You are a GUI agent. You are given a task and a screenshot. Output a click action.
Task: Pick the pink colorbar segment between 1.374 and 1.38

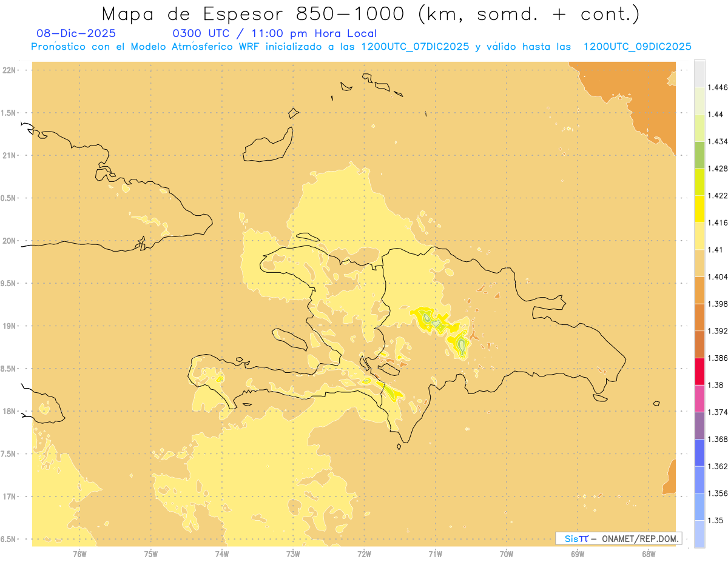tap(699, 398)
